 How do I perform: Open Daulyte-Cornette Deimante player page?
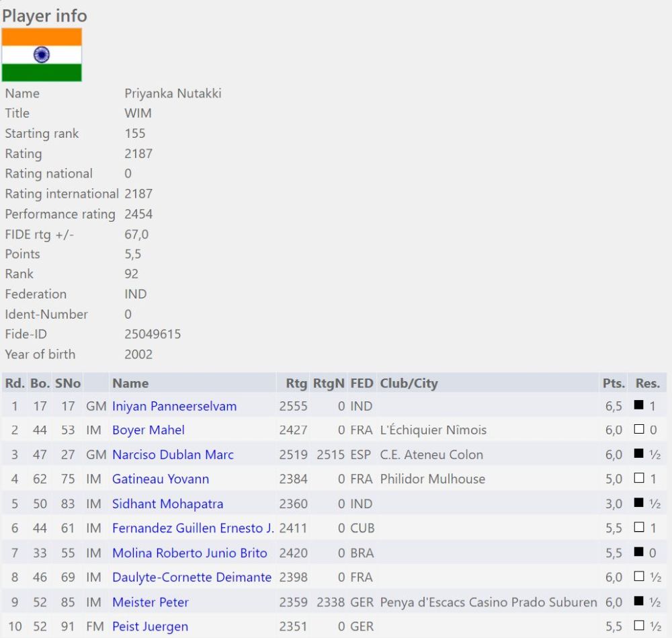[x=192, y=577]
